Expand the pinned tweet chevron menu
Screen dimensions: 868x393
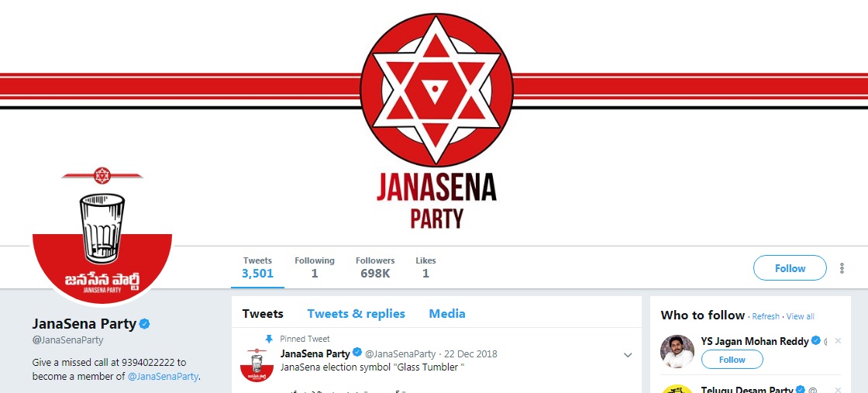pyautogui.click(x=628, y=355)
